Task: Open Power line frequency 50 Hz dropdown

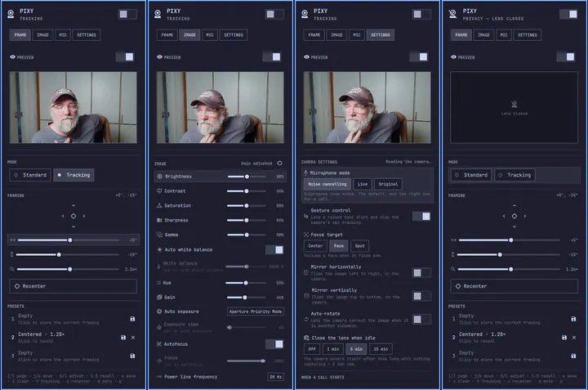Action: 276,377
